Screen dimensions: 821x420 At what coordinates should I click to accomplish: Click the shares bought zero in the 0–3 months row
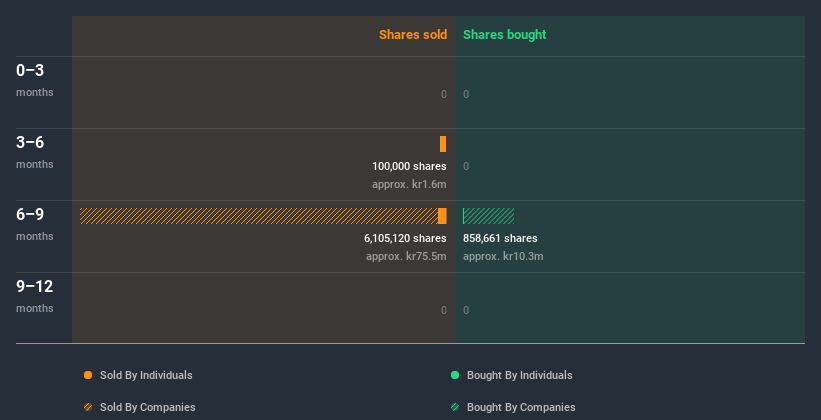(466, 94)
